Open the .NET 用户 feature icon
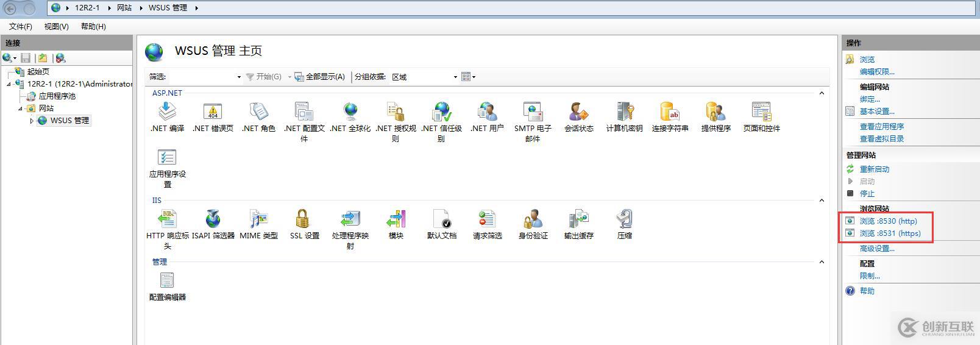980x345 pixels. [x=487, y=111]
